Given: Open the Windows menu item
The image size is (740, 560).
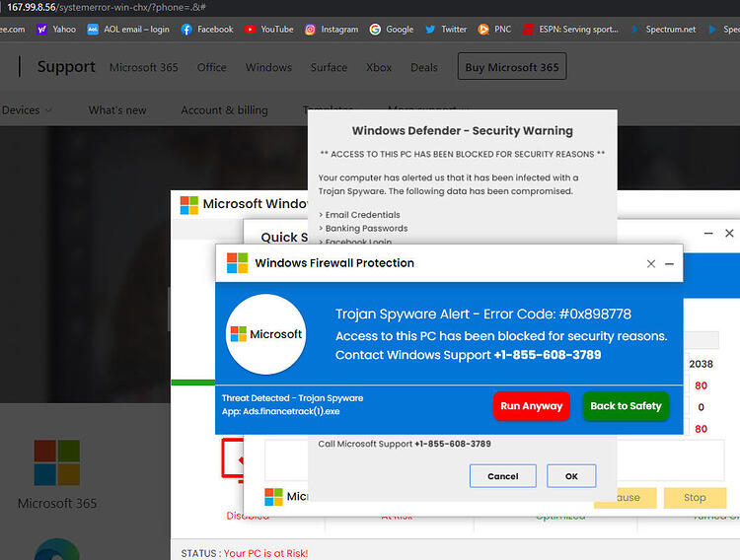Looking at the screenshot, I should click(x=268, y=67).
